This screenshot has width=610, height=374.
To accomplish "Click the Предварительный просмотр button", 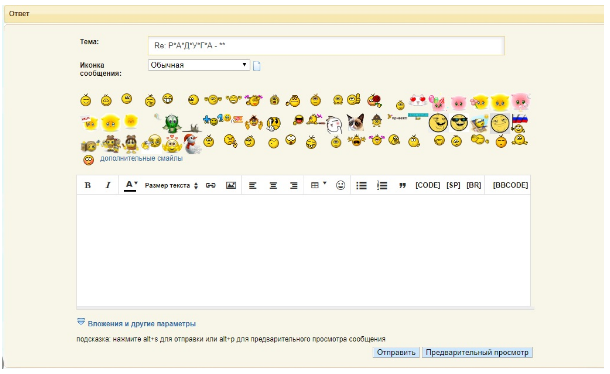I will (477, 353).
